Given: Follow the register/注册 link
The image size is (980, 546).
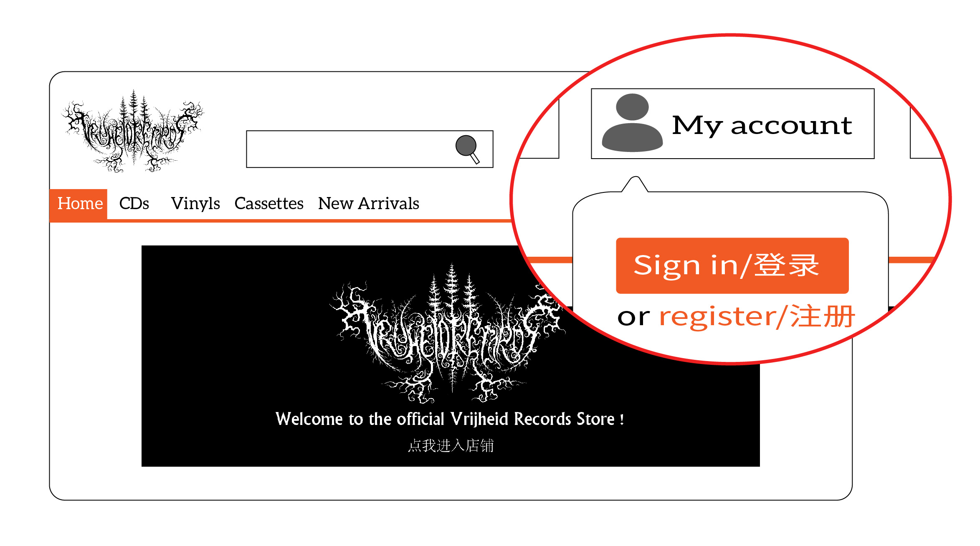Looking at the screenshot, I should (x=757, y=316).
